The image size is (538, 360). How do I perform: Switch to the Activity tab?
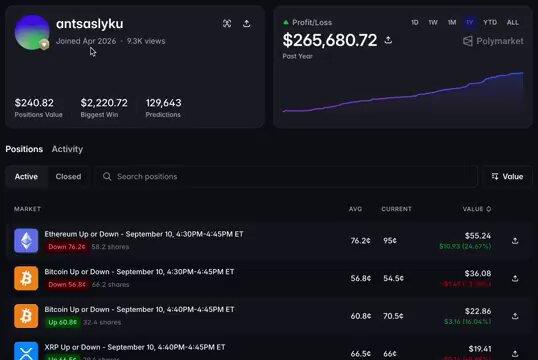[x=67, y=149]
